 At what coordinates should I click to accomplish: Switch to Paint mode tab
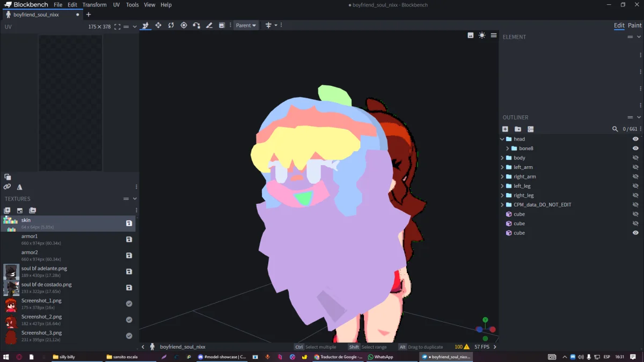634,25
